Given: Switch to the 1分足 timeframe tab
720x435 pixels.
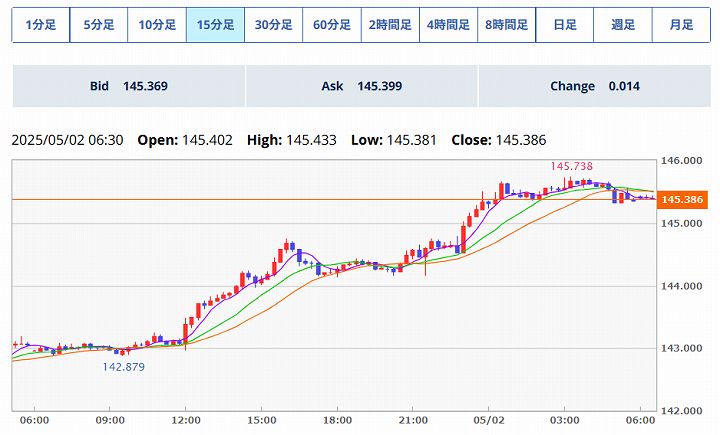Looking at the screenshot, I should click(41, 25).
